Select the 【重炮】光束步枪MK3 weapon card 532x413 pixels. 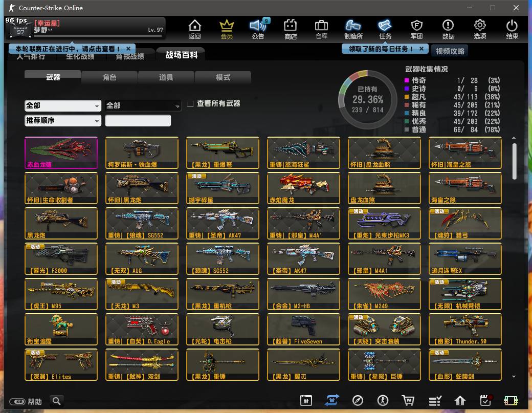[x=384, y=223]
